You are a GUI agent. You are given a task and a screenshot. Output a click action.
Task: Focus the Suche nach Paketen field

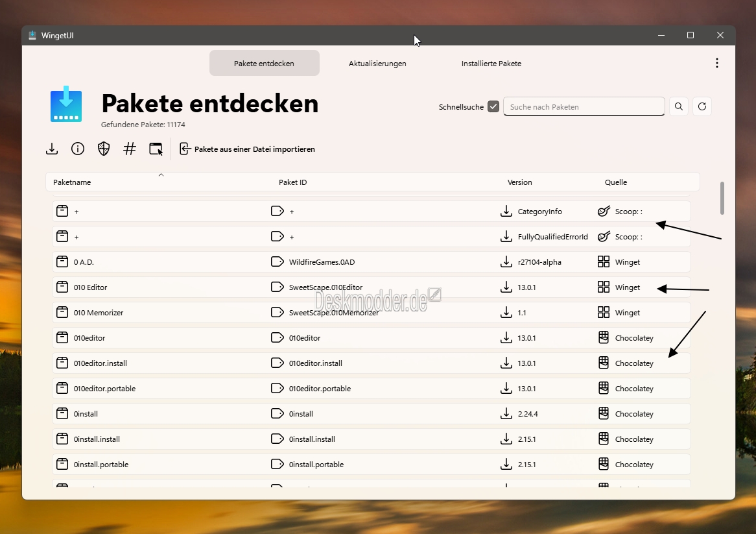click(x=584, y=106)
